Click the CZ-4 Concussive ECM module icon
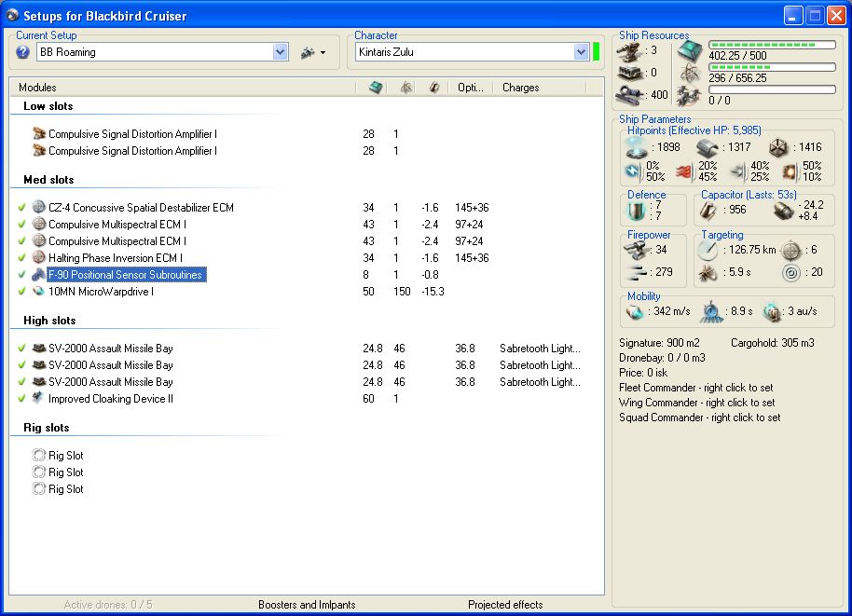This screenshot has width=852, height=616. [x=38, y=207]
